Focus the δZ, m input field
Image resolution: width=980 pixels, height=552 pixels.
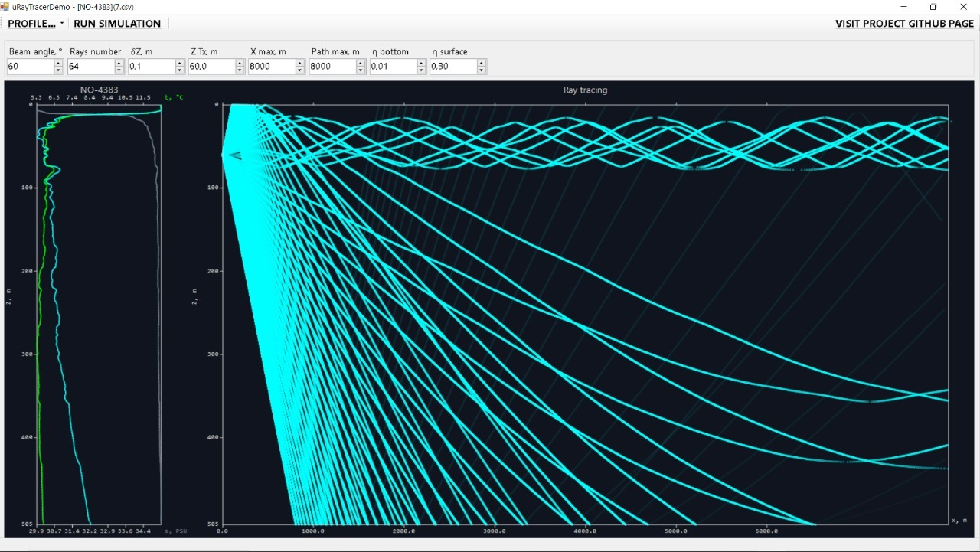[151, 67]
